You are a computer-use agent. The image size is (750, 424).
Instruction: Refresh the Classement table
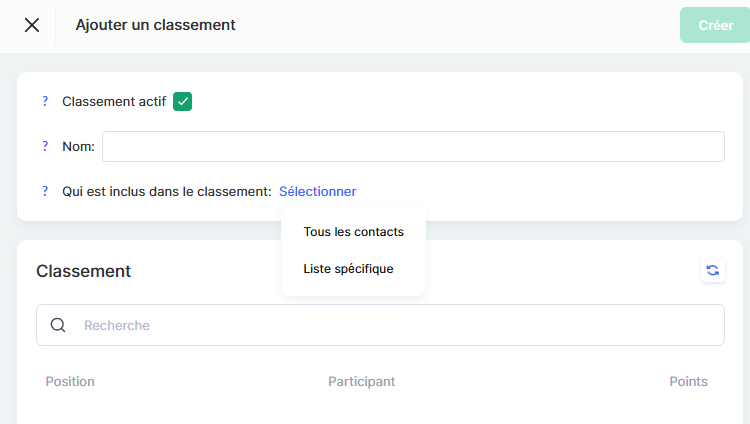pos(712,270)
